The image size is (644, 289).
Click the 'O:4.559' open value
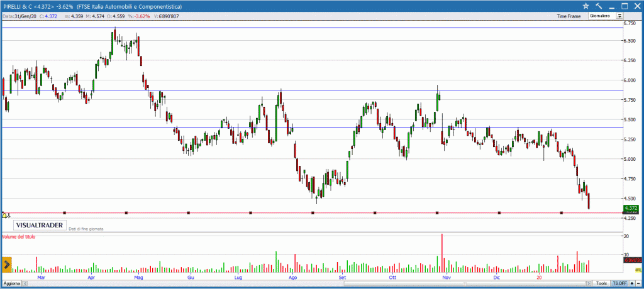(116, 16)
